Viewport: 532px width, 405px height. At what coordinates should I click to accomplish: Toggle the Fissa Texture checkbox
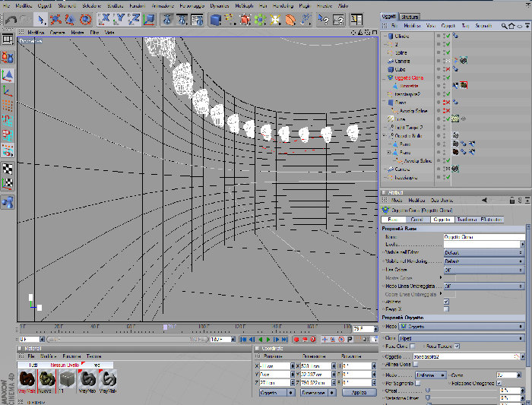pyautogui.click(x=457, y=346)
